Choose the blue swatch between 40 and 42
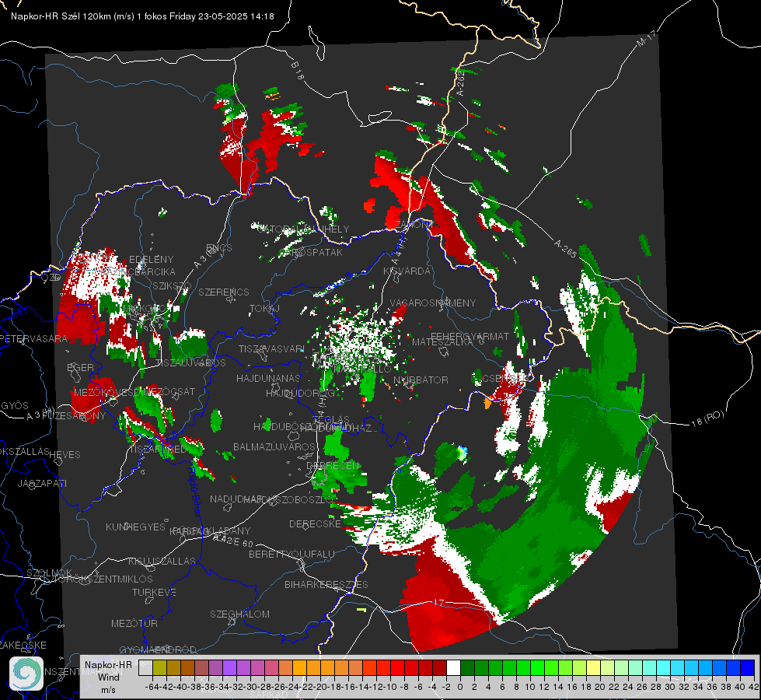 tap(748, 668)
